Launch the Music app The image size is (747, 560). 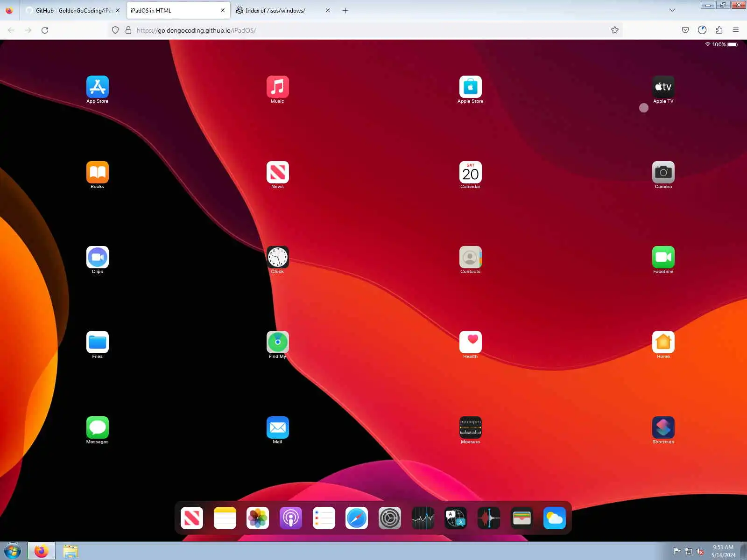(278, 87)
